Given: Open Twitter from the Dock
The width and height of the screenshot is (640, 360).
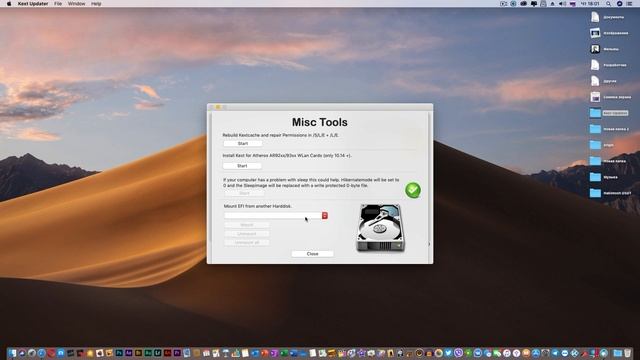Looking at the screenshot, I should point(448,353).
